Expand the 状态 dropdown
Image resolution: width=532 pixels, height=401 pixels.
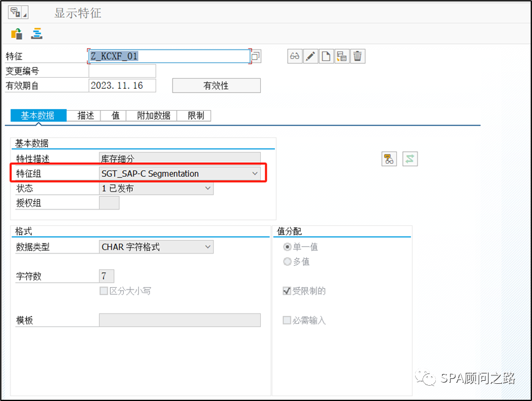tap(208, 189)
